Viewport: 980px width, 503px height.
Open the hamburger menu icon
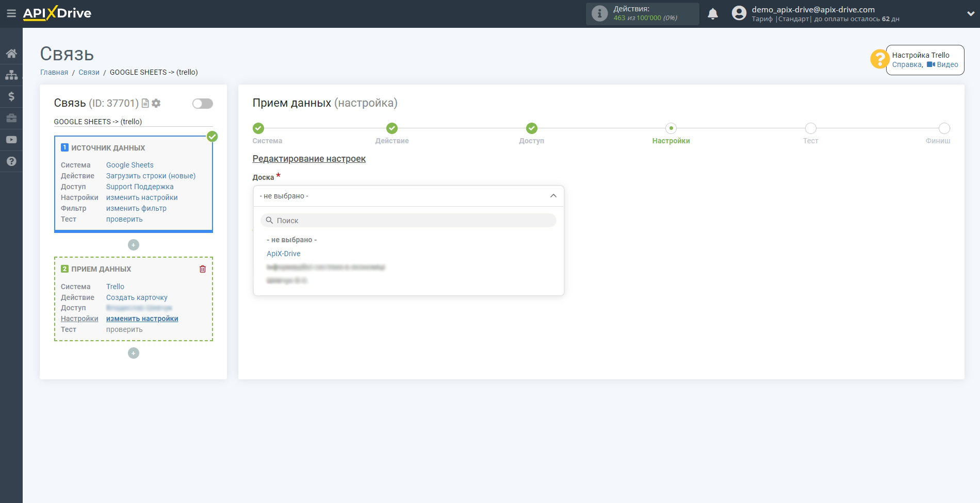11,13
